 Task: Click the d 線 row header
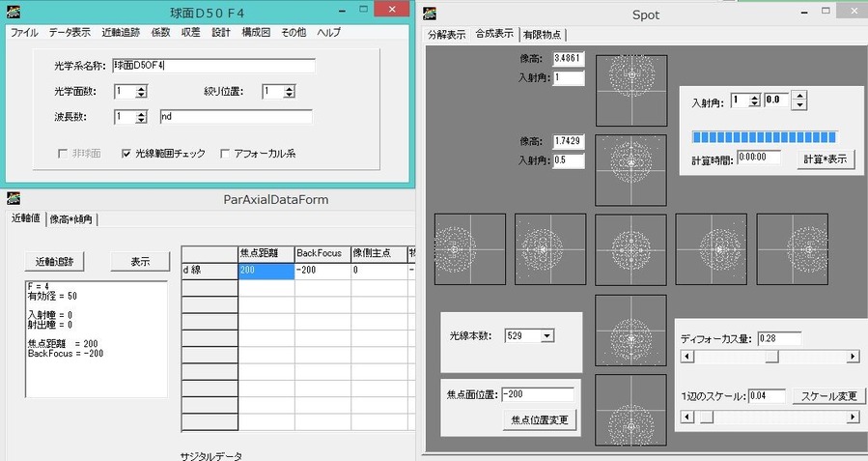coord(210,271)
